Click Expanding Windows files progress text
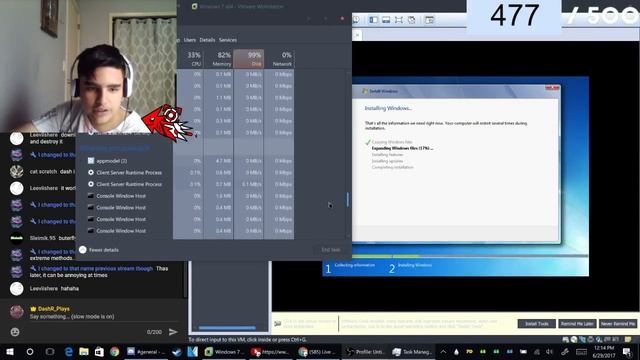 point(402,148)
